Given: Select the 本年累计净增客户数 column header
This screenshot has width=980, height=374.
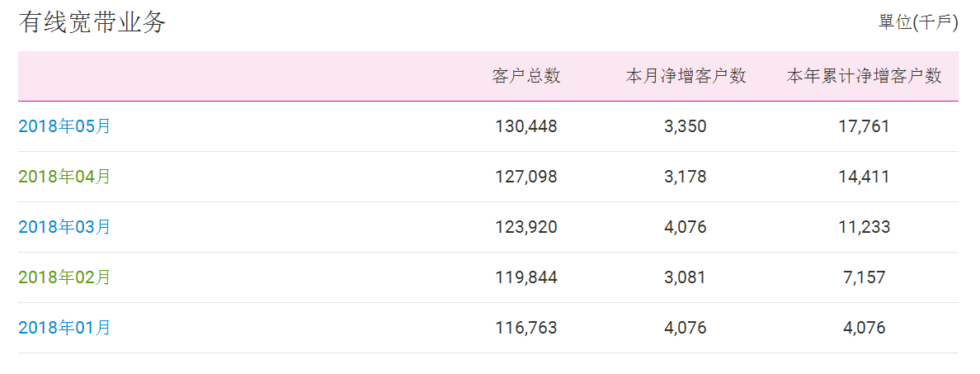Looking at the screenshot, I should (x=864, y=76).
